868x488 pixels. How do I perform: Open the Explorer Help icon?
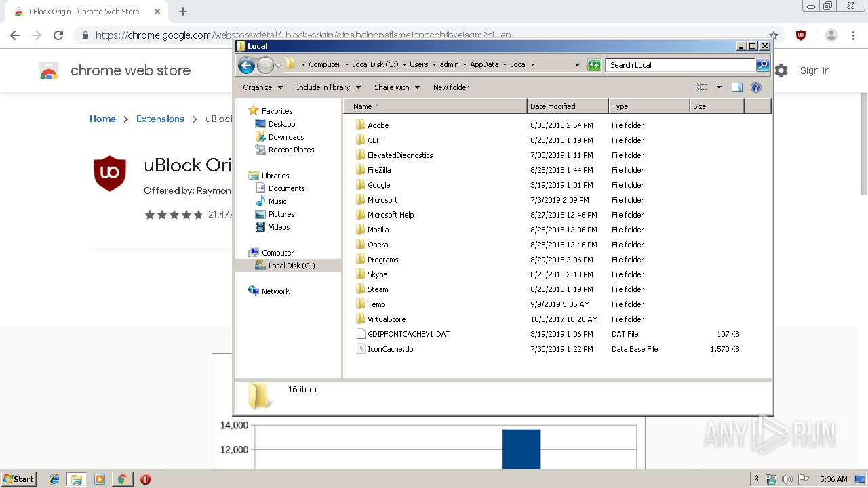tap(756, 87)
